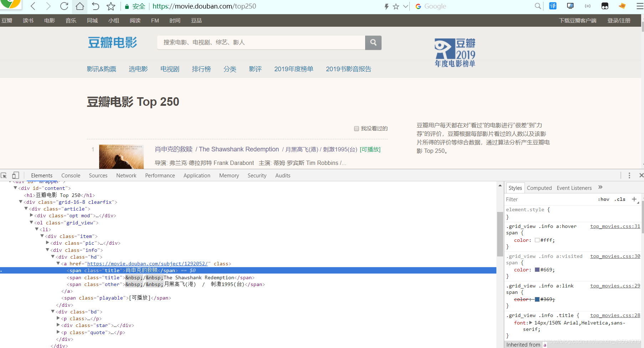Click the braces code extension icon
Image resolution: width=644 pixels, height=348 pixels.
pyautogui.click(x=588, y=6)
